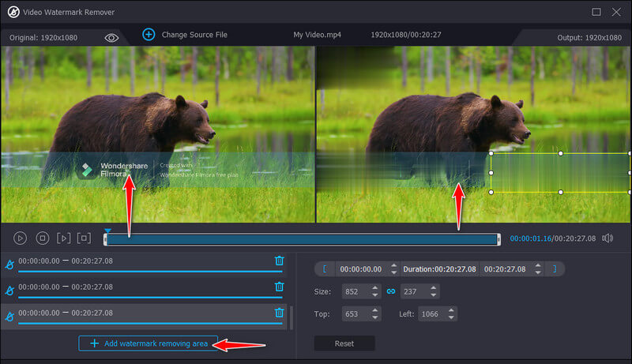The width and height of the screenshot is (632, 364).
Task: Click the Change Source File plus icon
Action: pos(148,35)
